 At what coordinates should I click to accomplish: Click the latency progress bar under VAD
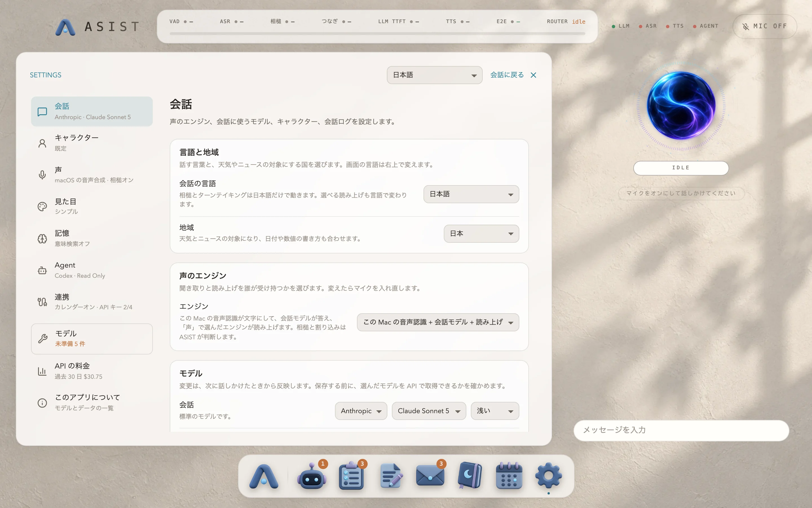tap(378, 34)
